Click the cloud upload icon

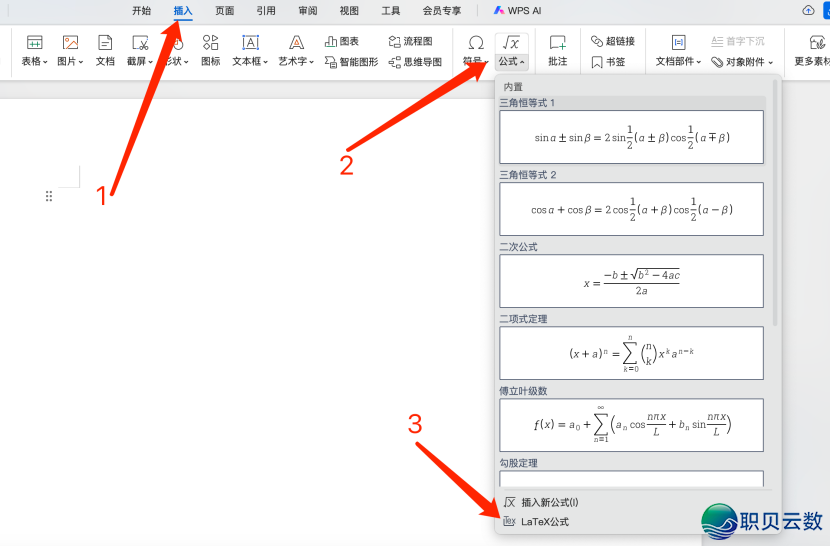click(x=808, y=10)
